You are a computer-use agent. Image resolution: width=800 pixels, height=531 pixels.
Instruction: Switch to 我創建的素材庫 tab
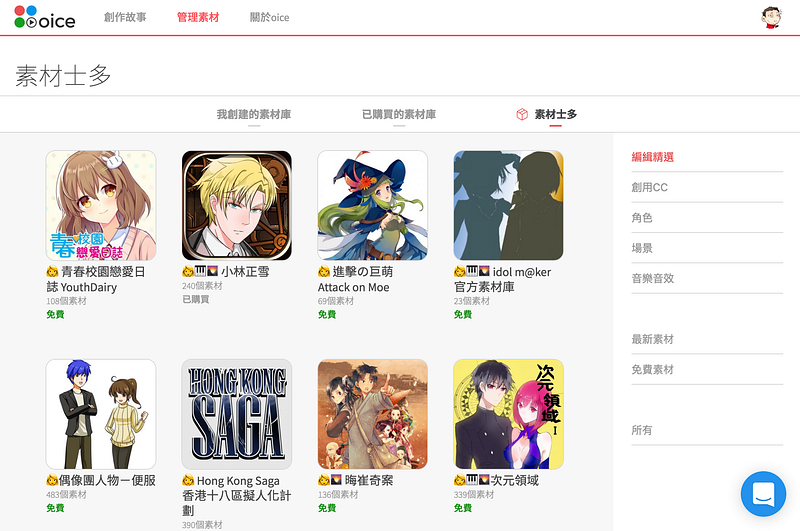254,114
